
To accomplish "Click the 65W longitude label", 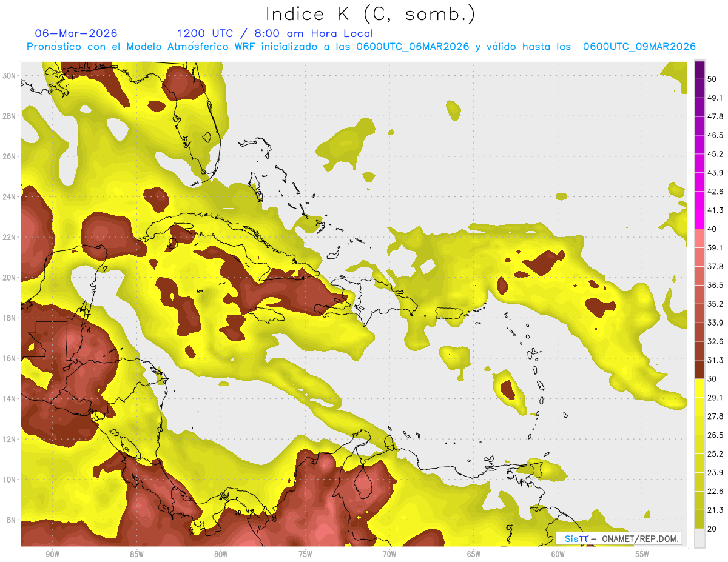I will pyautogui.click(x=474, y=554).
